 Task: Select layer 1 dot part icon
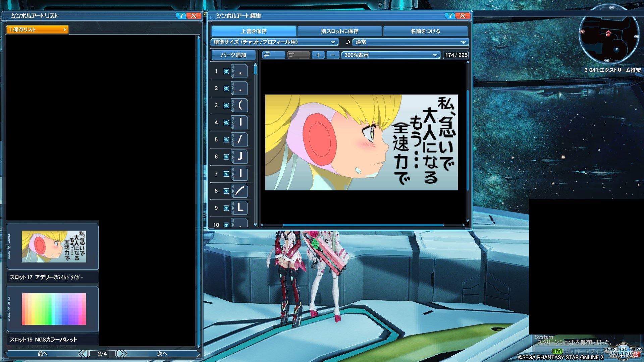point(240,71)
